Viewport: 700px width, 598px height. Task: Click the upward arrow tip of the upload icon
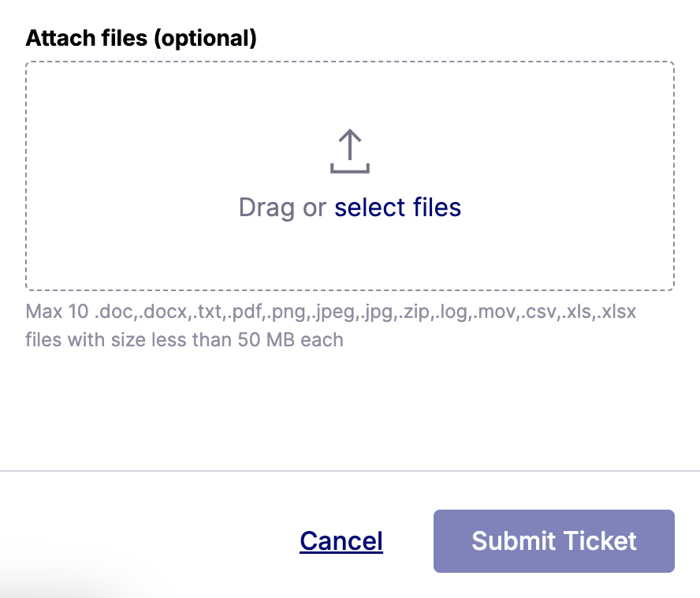(x=349, y=134)
